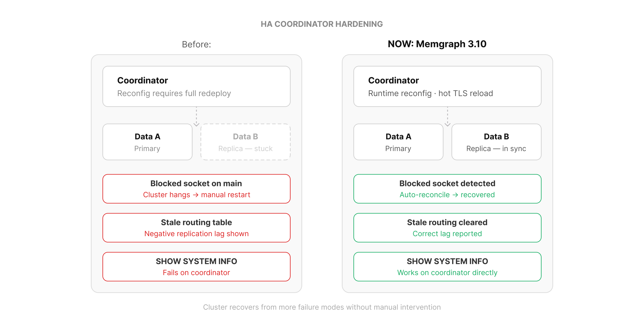This screenshot has height=322, width=644.
Task: Select the 'Stale routing cleared' card
Action: pos(447,228)
